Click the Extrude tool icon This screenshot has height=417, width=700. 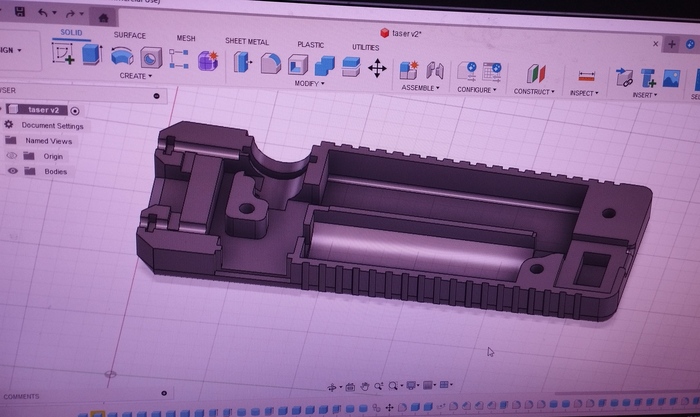92,55
